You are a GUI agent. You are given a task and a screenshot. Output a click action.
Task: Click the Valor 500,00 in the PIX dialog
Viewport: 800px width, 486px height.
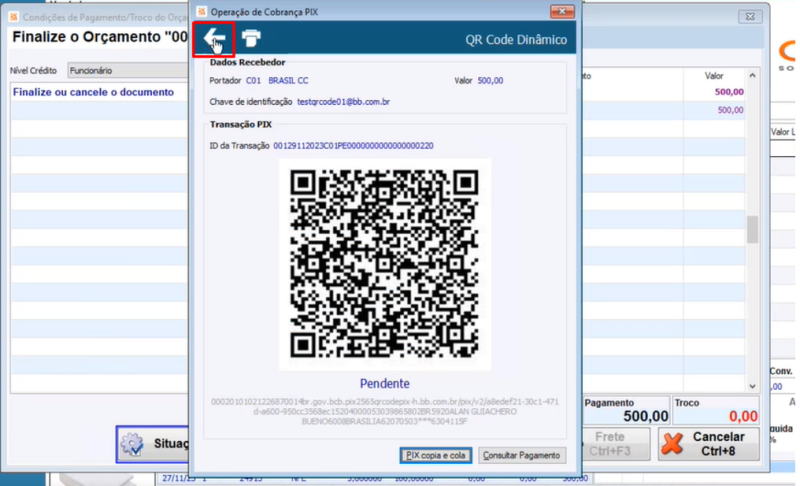coord(490,81)
